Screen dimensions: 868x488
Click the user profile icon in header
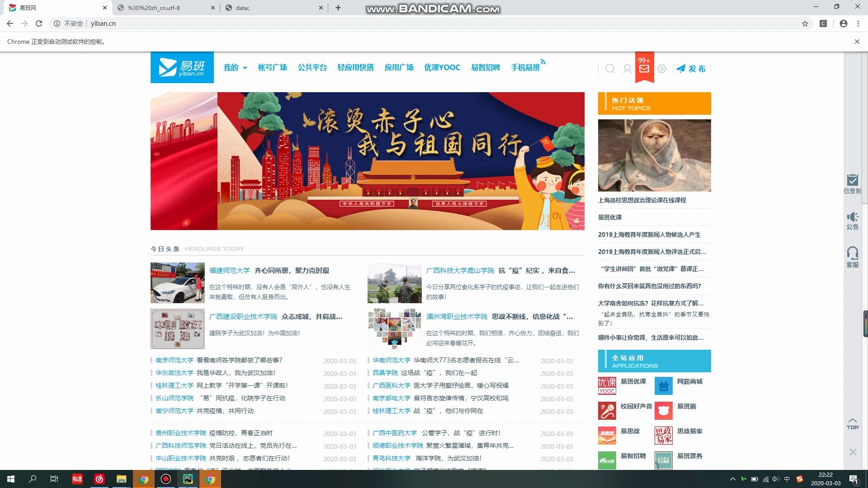pos(627,69)
